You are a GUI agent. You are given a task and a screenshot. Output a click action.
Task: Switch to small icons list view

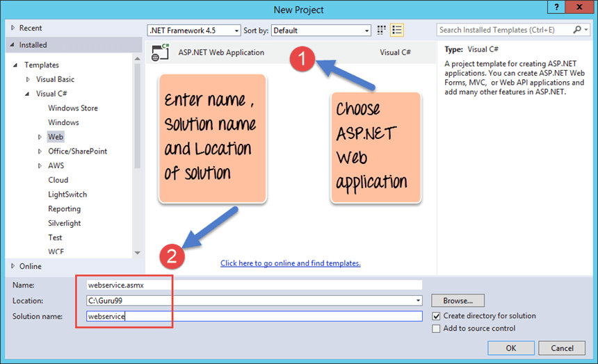[x=398, y=30]
